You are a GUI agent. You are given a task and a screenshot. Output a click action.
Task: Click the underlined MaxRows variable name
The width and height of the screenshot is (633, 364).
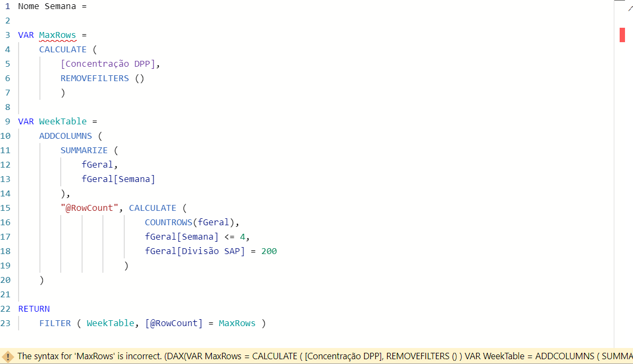coord(57,35)
